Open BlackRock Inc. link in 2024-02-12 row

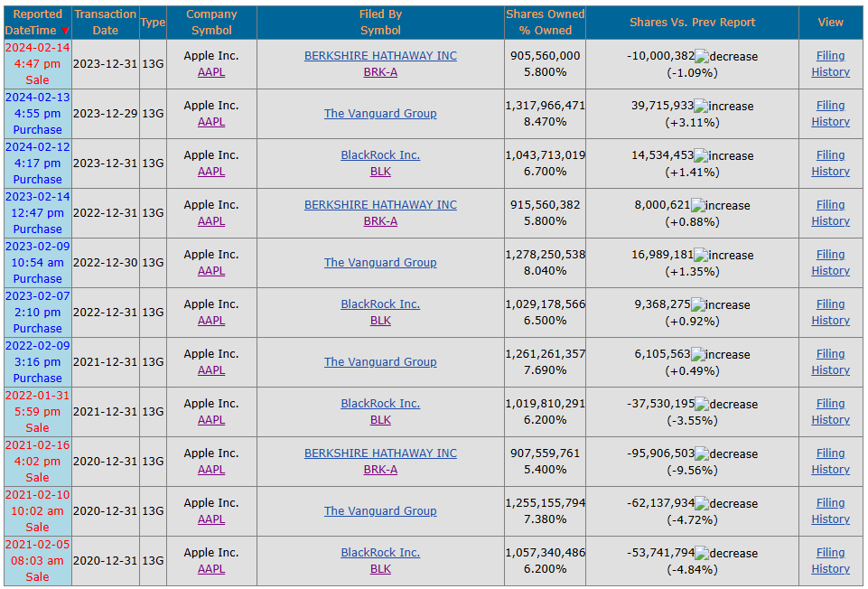(380, 155)
